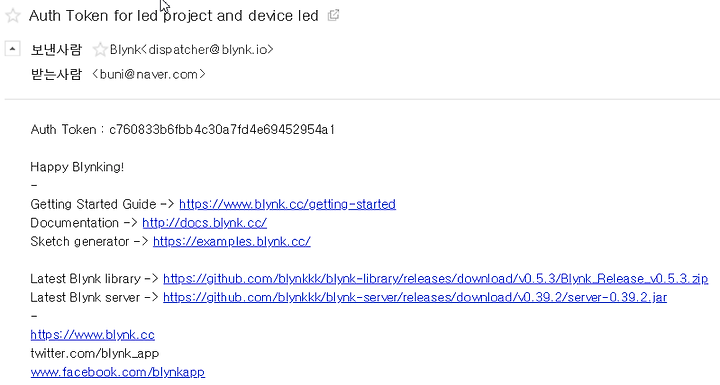Click the twitter.com/blynk_app text
Screen dimensions: 720x385
point(95,353)
